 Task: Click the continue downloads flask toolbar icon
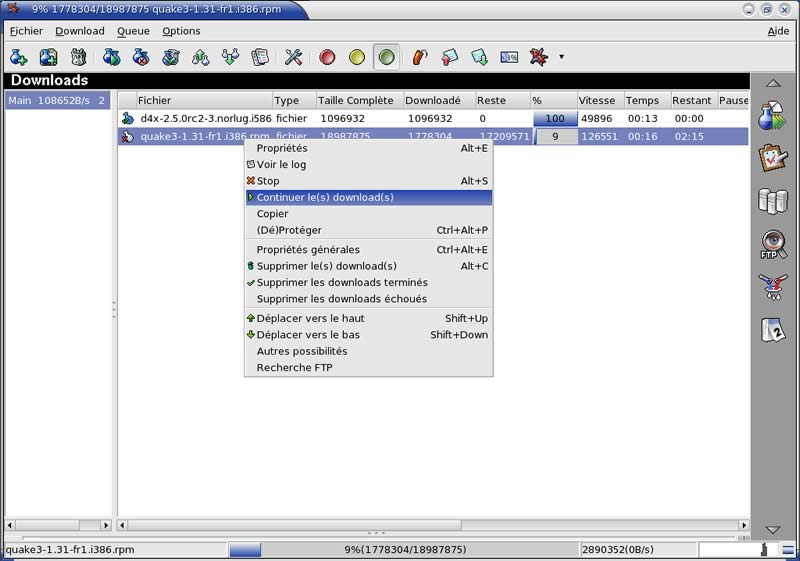pos(111,57)
